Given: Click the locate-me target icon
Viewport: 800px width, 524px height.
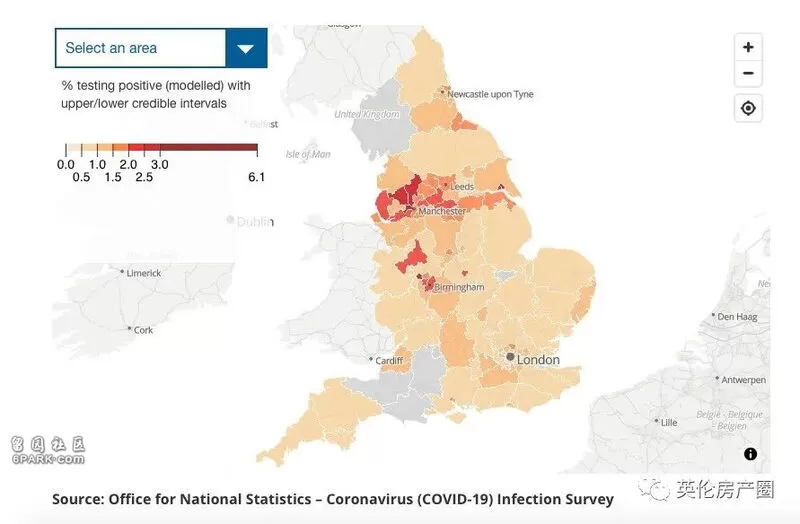Looking at the screenshot, I should (x=748, y=108).
